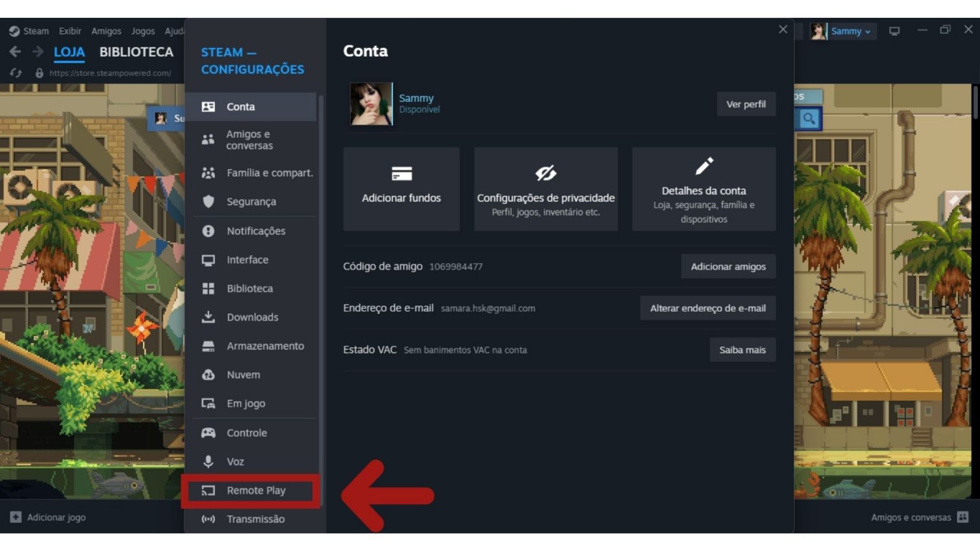
Task: Open the Nuvem cloud settings
Action: 242,374
